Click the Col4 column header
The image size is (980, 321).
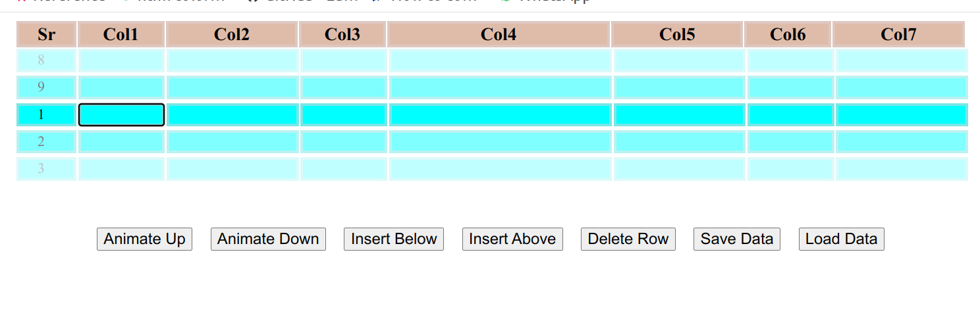499,34
